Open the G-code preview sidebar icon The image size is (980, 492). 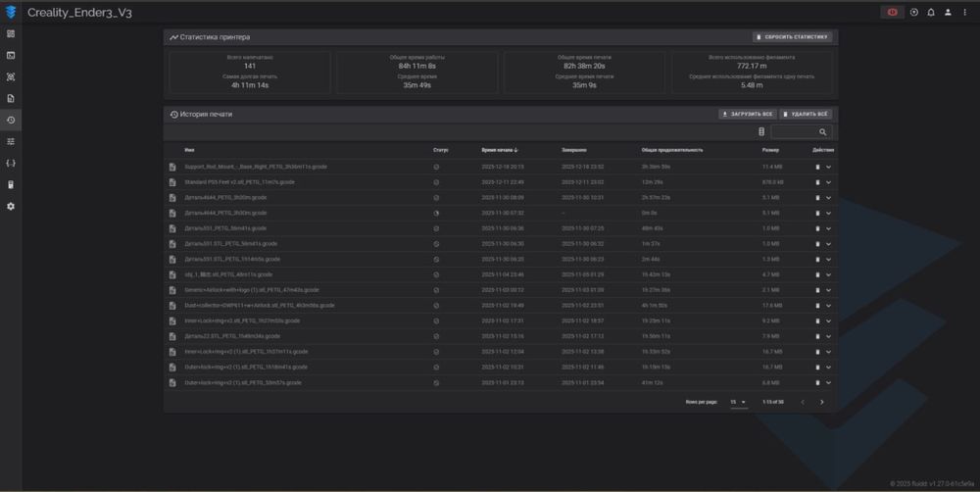11,76
